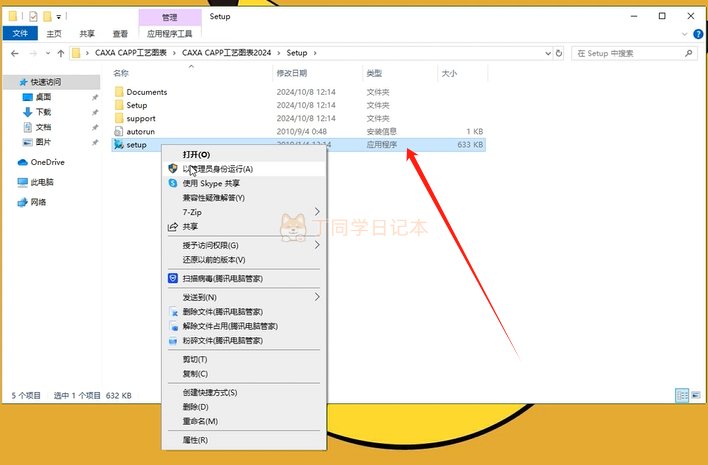Click the Back navigation arrow
The height and width of the screenshot is (465, 708).
(14, 53)
